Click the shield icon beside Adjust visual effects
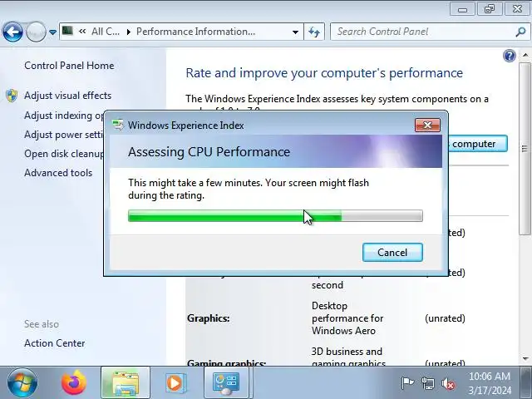Viewport: 532px width, 399px height. pyautogui.click(x=12, y=96)
